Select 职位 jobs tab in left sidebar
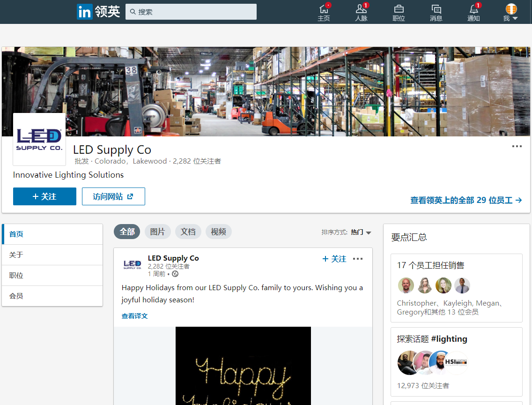The height and width of the screenshot is (405, 532). tap(52, 275)
